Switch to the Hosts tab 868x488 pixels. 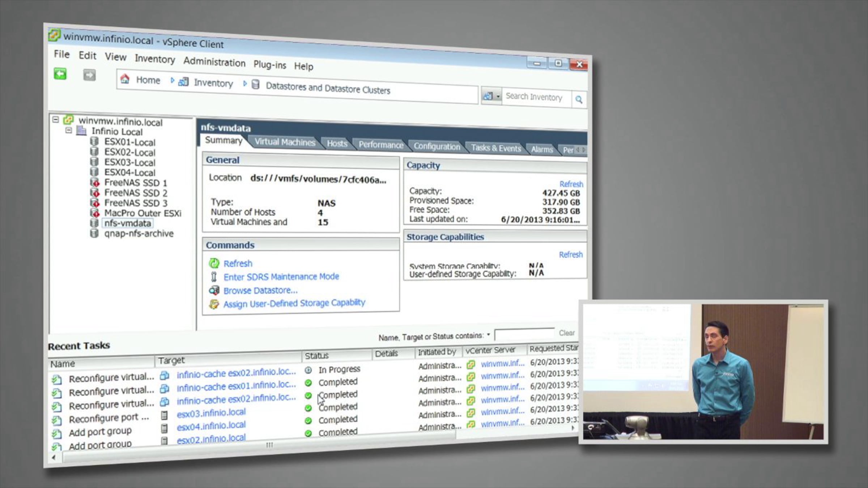click(337, 144)
